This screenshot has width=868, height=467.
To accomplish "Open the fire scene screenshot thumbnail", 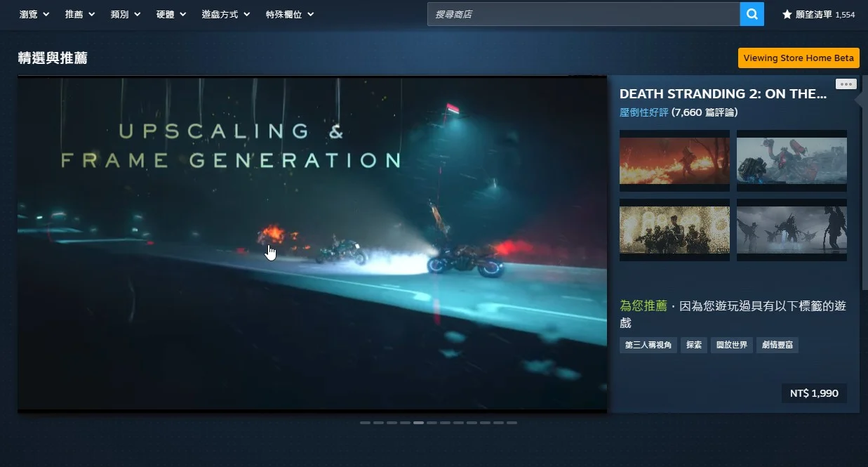I will click(x=674, y=160).
